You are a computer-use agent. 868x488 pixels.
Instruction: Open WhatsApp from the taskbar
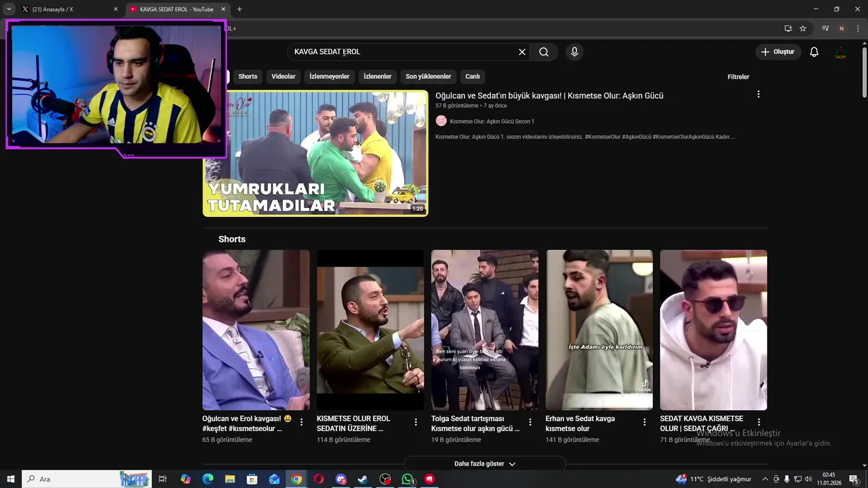pyautogui.click(x=408, y=479)
